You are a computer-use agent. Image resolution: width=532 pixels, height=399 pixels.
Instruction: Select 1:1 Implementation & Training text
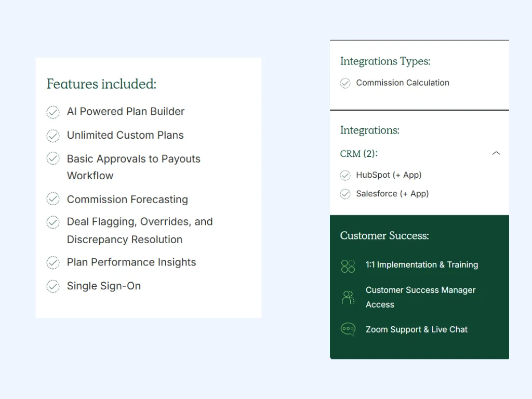coord(422,264)
